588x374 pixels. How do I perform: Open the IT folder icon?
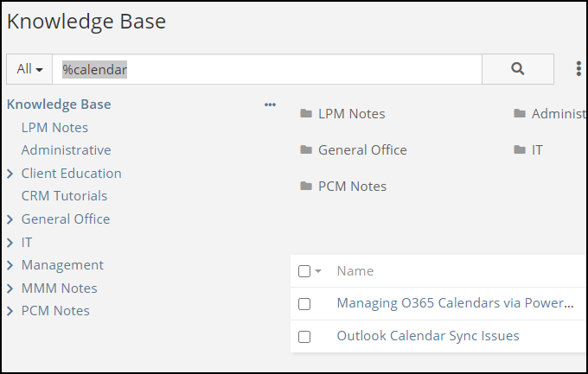[x=519, y=150]
